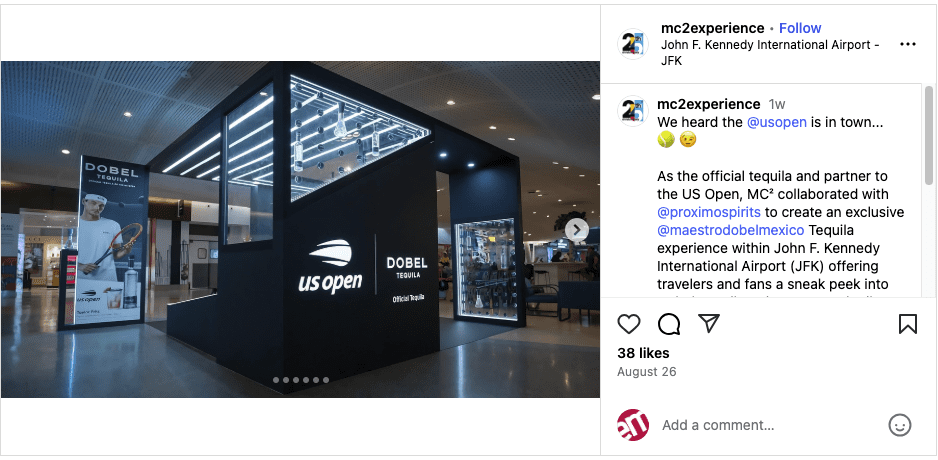Click mc2experience avatar beside caption
Image resolution: width=938 pixels, height=460 pixels.
633,111
